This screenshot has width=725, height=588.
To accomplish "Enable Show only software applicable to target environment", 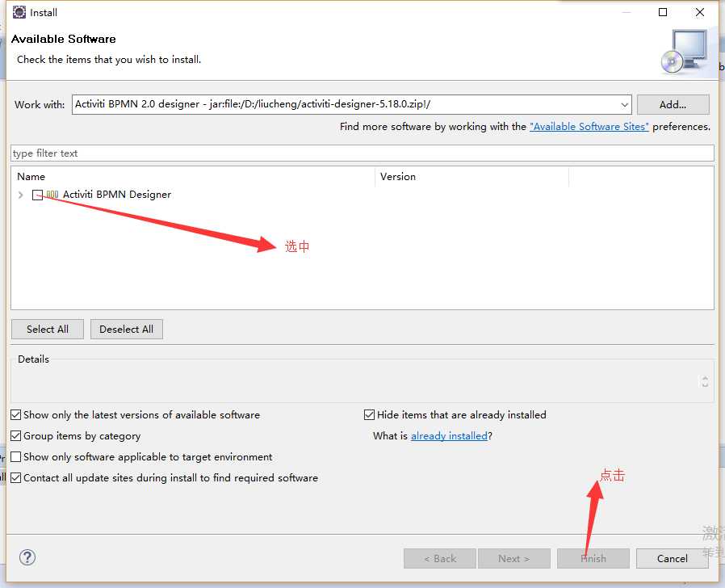I will pos(16,456).
